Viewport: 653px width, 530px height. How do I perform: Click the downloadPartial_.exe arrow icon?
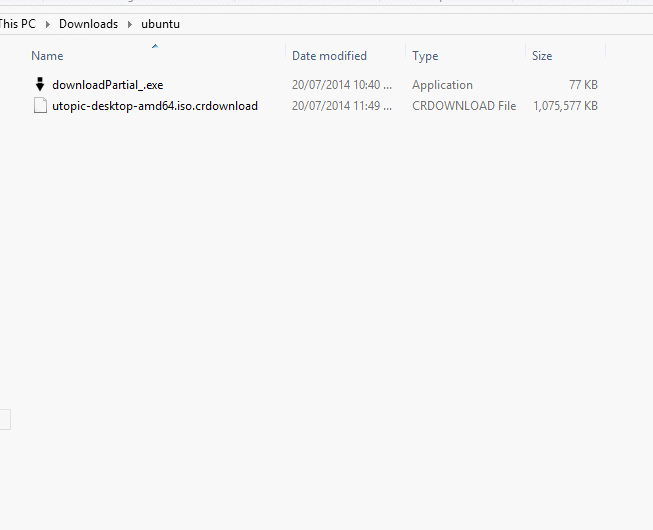click(40, 84)
